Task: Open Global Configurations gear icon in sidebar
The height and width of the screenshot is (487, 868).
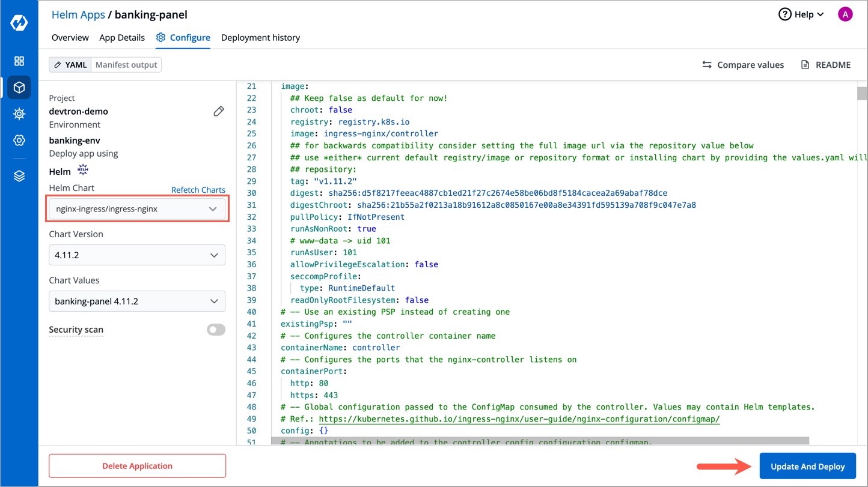Action: tap(19, 141)
